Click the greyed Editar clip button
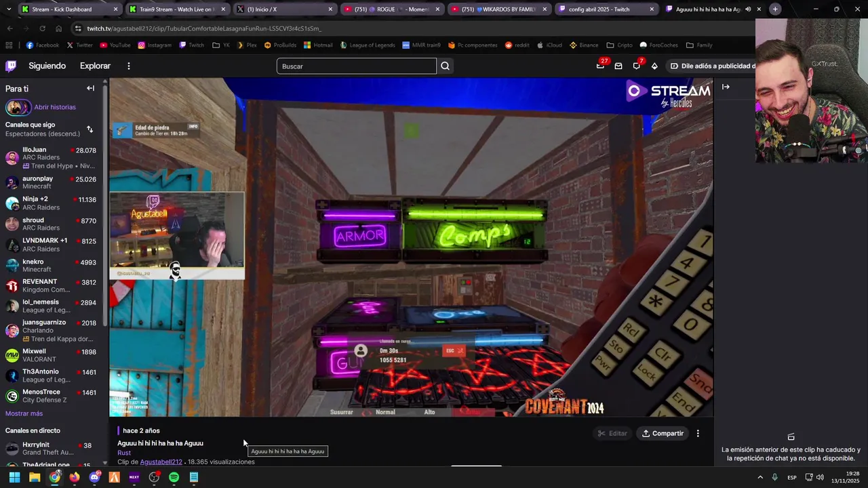The width and height of the screenshot is (868, 488). 612,433
